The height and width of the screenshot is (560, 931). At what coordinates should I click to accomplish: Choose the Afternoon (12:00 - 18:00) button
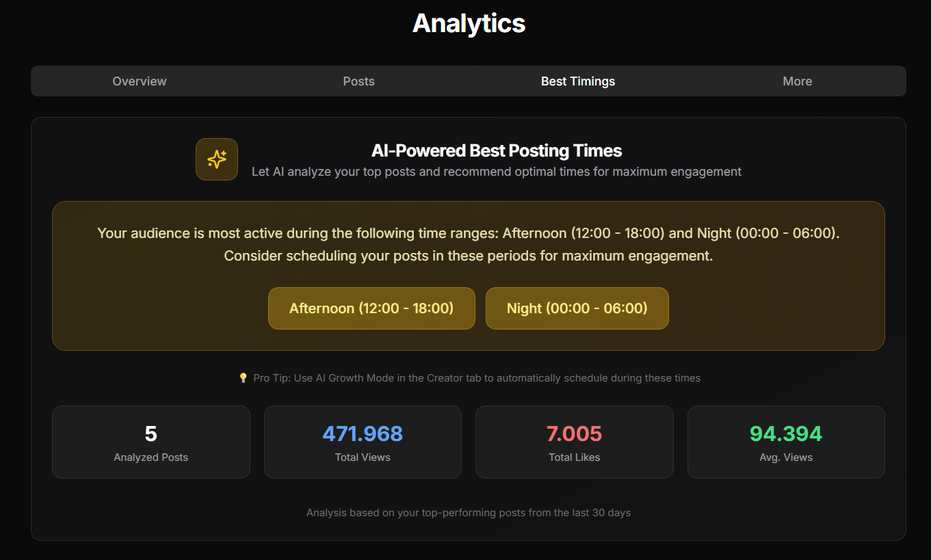pos(371,308)
